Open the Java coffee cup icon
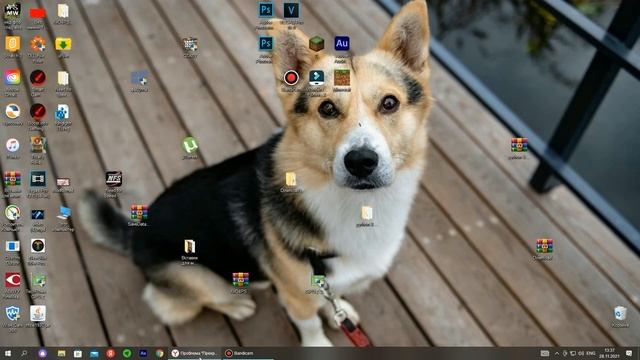The height and width of the screenshot is (360, 640). 38,313
